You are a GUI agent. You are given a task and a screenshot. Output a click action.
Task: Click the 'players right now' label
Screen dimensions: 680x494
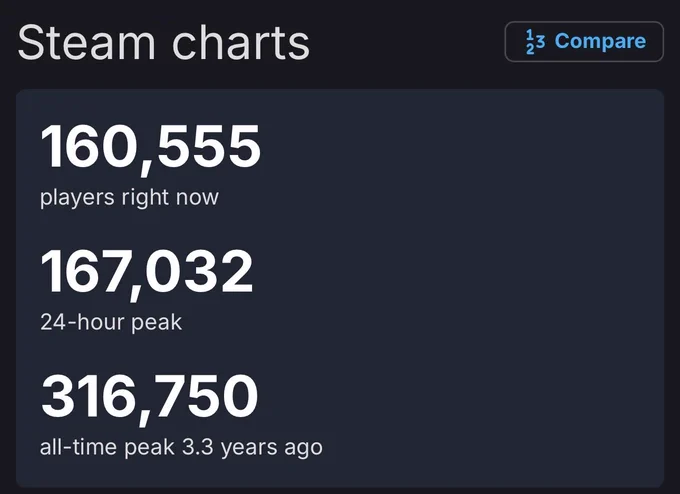(129, 197)
